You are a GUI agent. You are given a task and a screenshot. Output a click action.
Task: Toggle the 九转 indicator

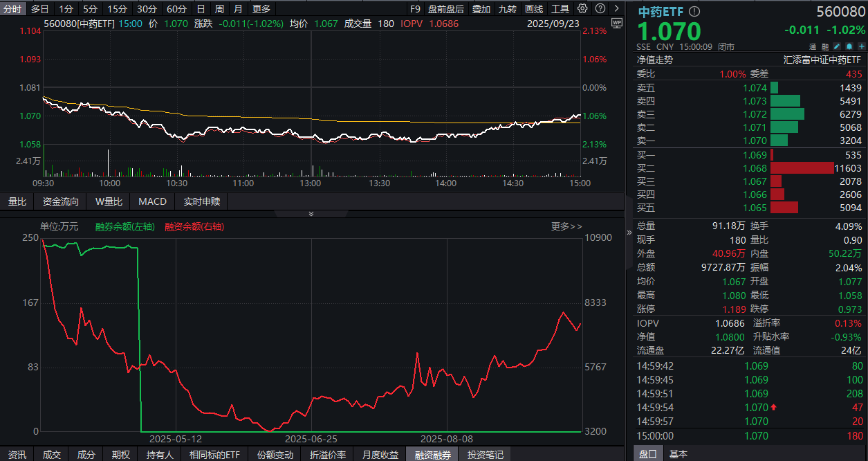point(507,9)
